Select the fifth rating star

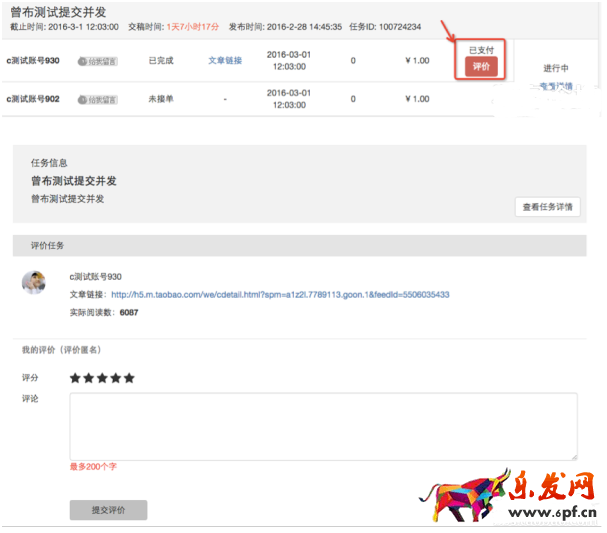[128, 378]
